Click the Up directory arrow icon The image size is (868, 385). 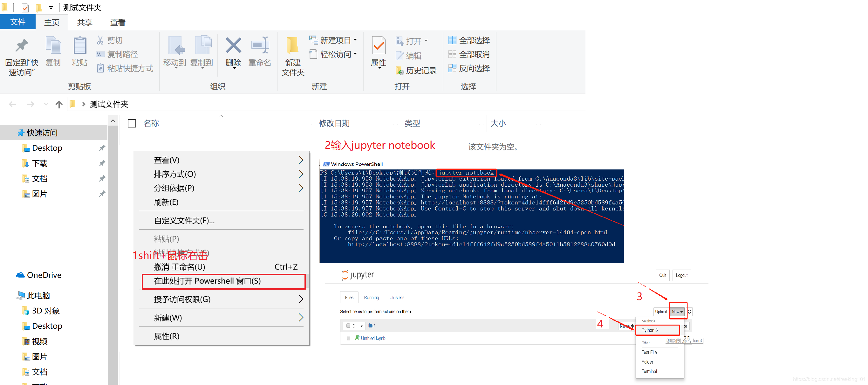[x=59, y=105]
